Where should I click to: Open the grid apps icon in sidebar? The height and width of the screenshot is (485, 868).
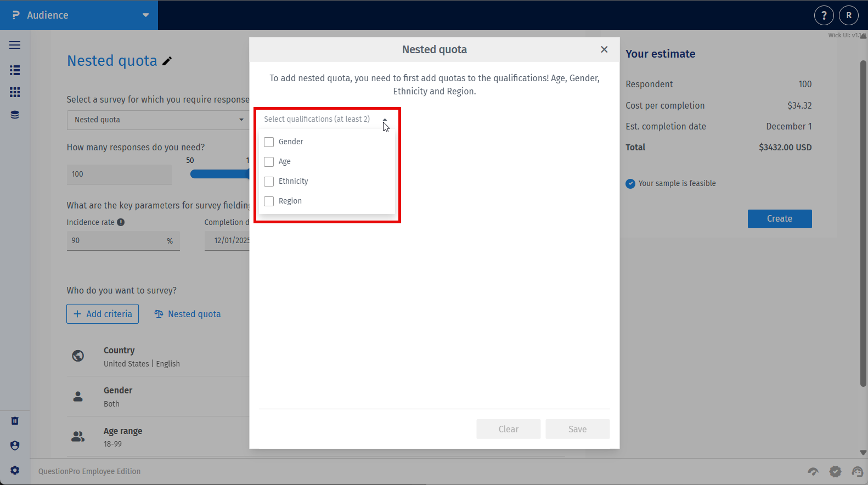(x=15, y=92)
